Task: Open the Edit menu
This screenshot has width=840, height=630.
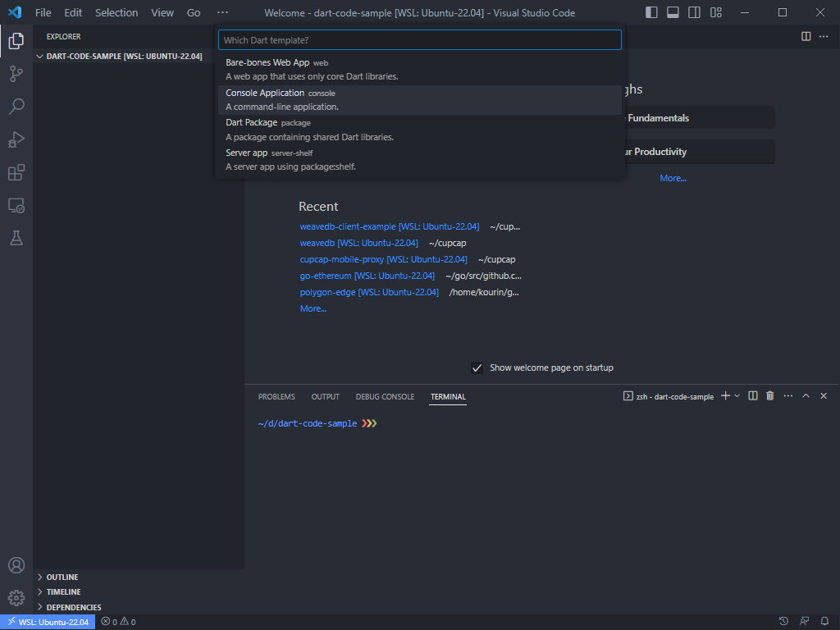Action: click(73, 12)
